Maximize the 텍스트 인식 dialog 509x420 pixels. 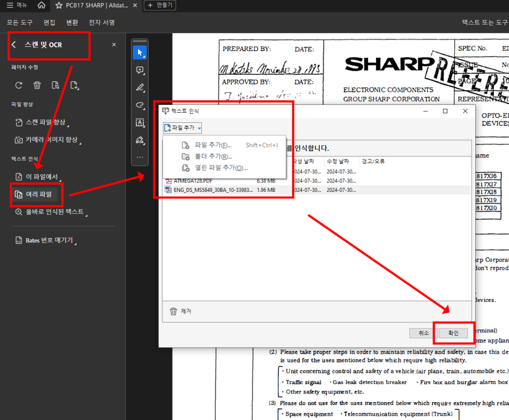tap(445, 111)
